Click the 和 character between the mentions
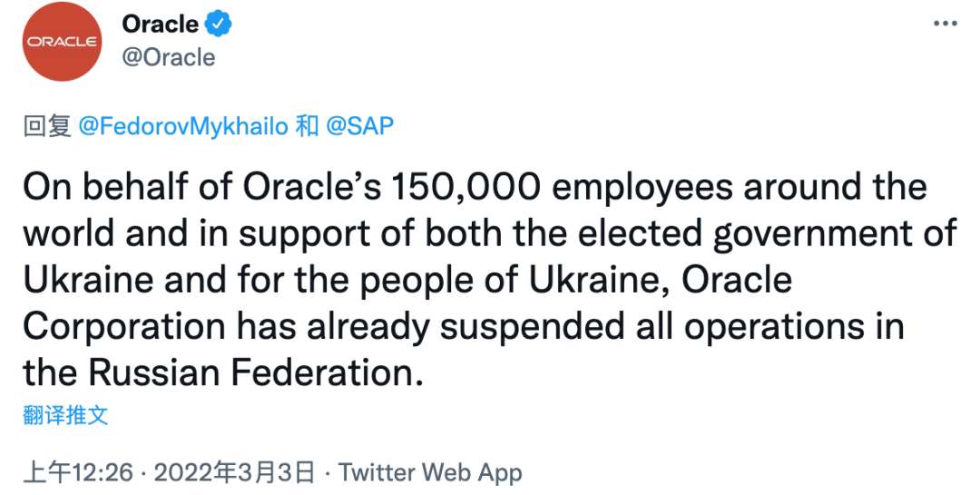This screenshot has width=980, height=495. click(307, 125)
